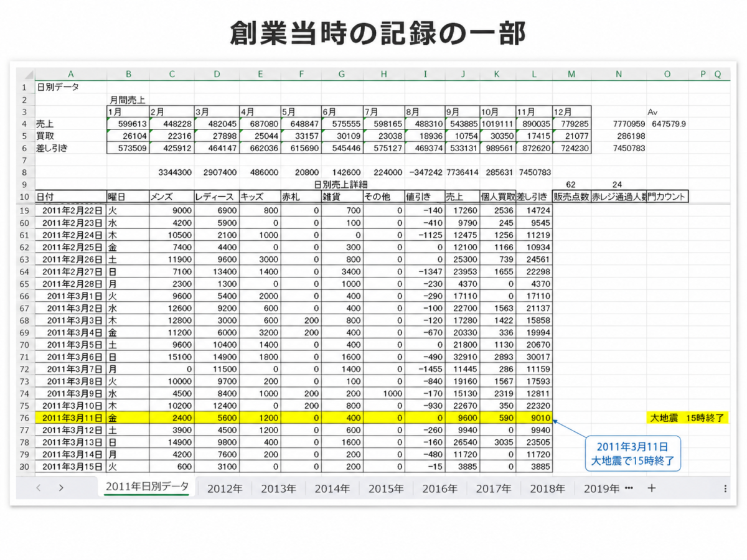Click the 雑貨 column heading cell

pyautogui.click(x=342, y=197)
